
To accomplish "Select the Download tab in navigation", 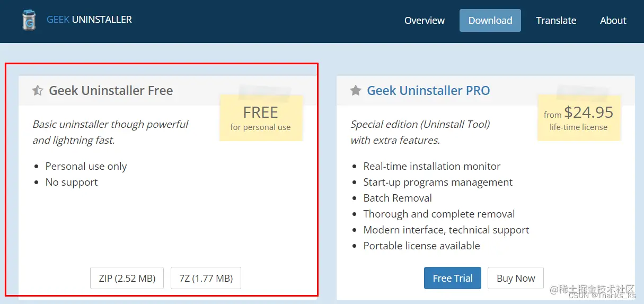I will (490, 20).
